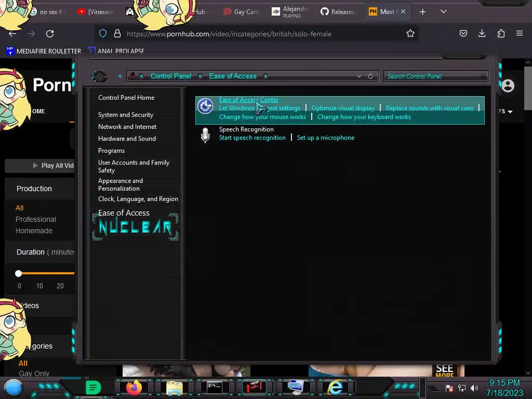532x399 pixels.
Task: Click Optimize visual display
Action: 343,108
